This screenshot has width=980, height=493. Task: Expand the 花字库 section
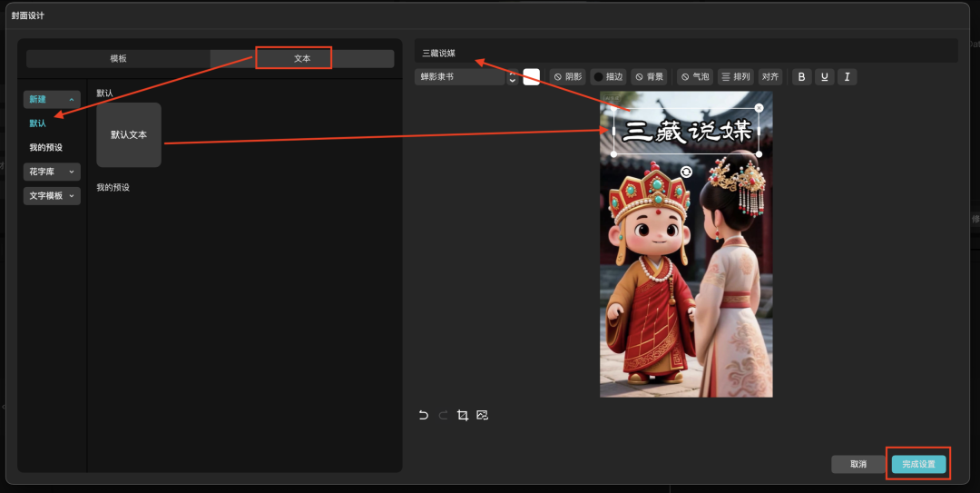tap(52, 172)
